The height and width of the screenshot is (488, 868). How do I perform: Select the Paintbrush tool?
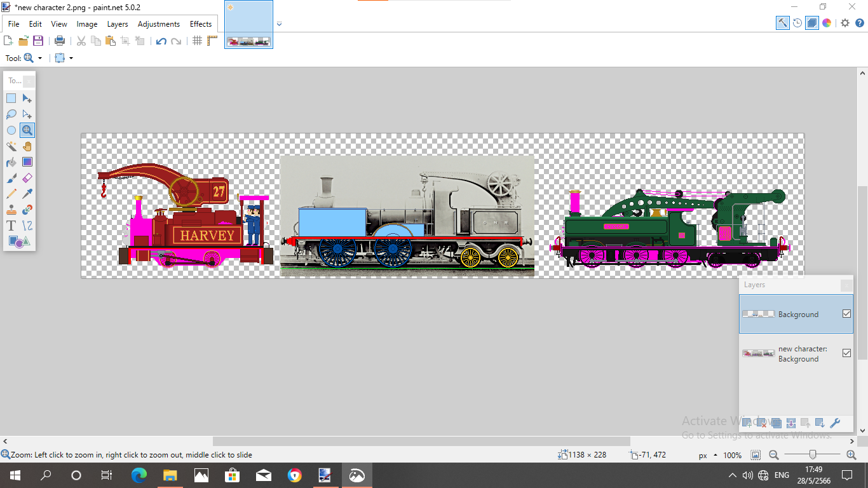[11, 178]
